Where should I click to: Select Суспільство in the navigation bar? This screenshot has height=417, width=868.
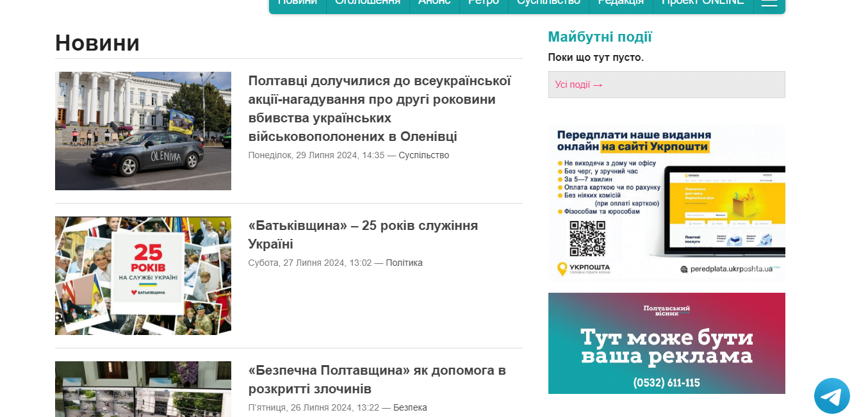pyautogui.click(x=548, y=3)
